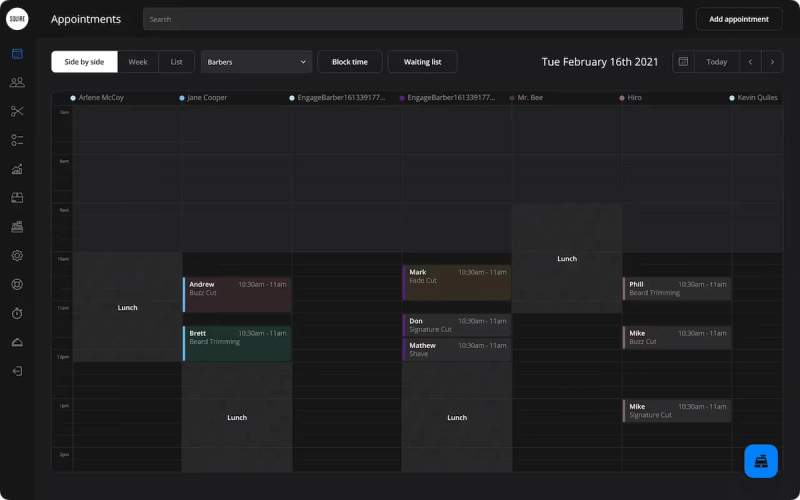Open the Barbers dropdown
This screenshot has width=800, height=500.
(256, 62)
